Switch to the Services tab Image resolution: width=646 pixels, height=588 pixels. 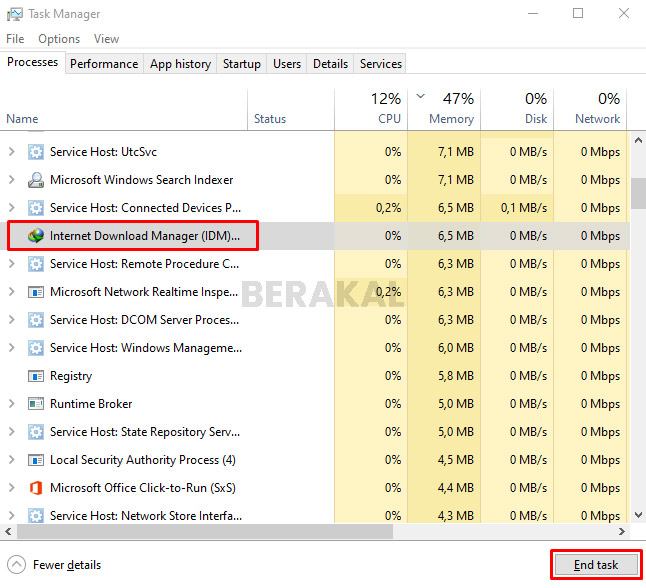tap(380, 64)
